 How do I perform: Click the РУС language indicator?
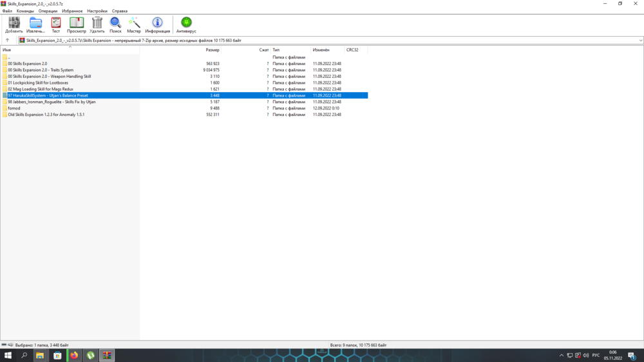(x=596, y=356)
